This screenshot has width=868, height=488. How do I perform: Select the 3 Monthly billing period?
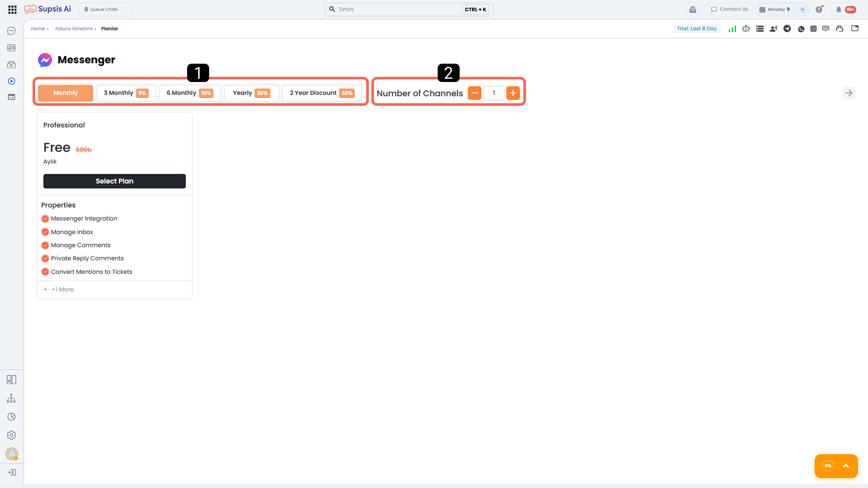(126, 93)
